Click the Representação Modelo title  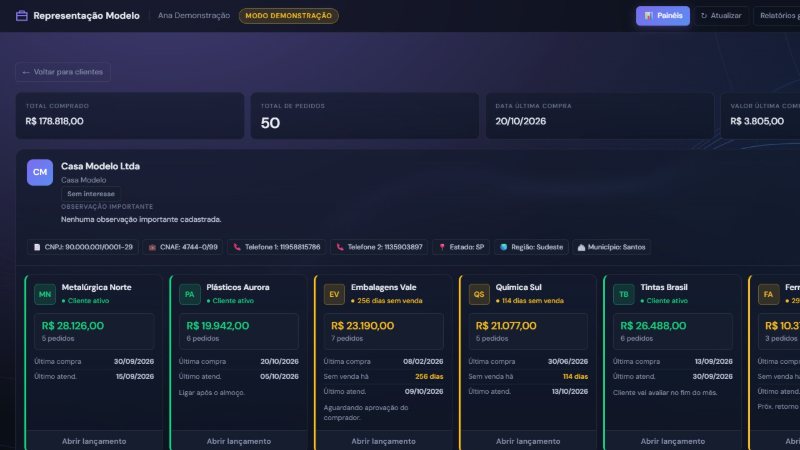pyautogui.click(x=86, y=16)
